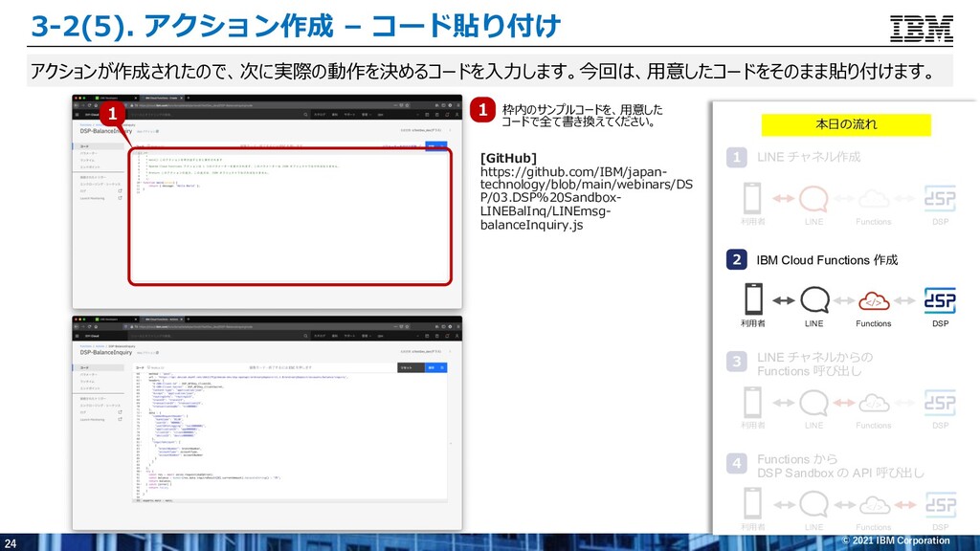Click user profile icon in lower screenshot header
Image resolution: width=980 pixels, height=551 pixels.
[457, 336]
